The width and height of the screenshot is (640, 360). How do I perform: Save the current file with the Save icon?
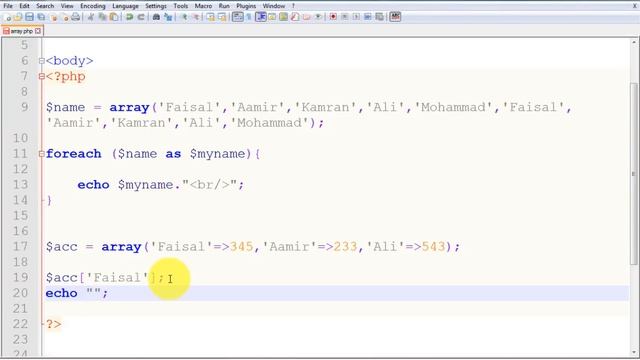29,17
